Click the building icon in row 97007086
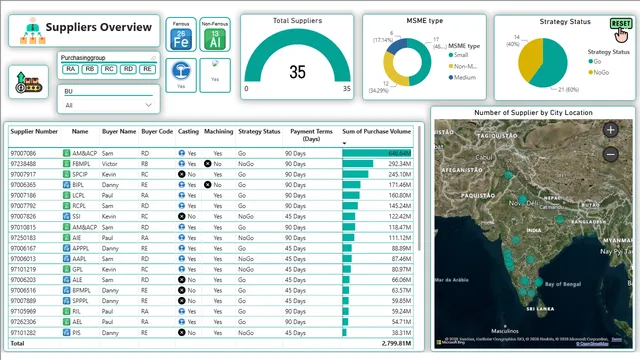The image size is (640, 360). click(66, 153)
